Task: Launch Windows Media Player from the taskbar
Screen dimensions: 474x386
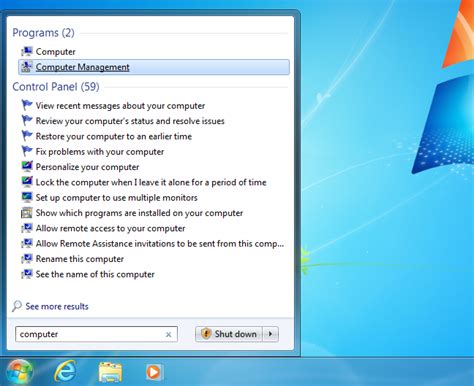Action: pos(154,372)
